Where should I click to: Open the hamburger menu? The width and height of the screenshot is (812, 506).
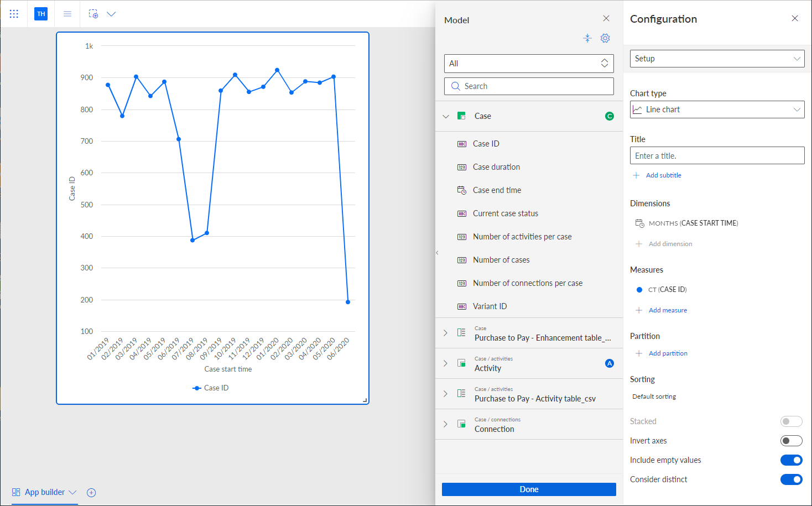pyautogui.click(x=67, y=14)
